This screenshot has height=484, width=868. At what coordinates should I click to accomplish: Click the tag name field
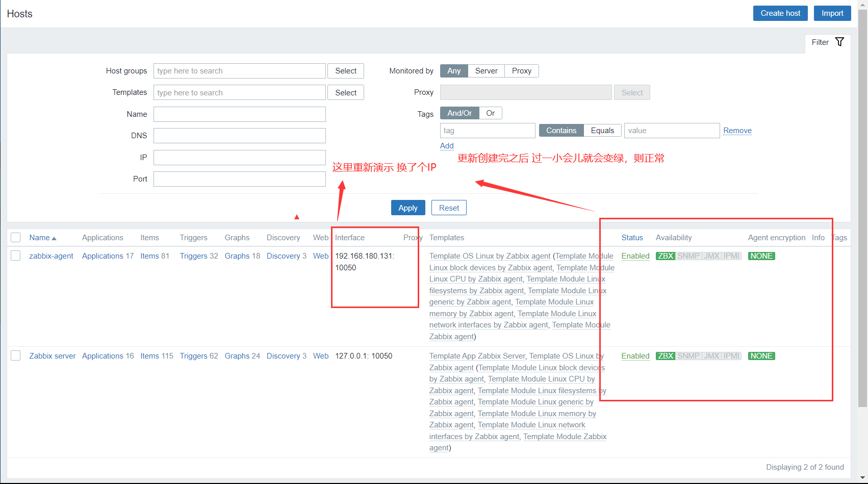pyautogui.click(x=488, y=131)
